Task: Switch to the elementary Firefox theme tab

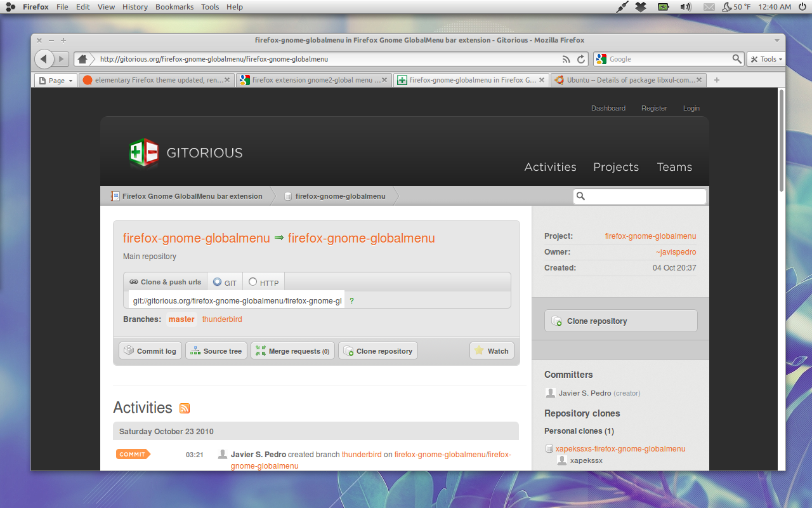Action: click(x=156, y=80)
